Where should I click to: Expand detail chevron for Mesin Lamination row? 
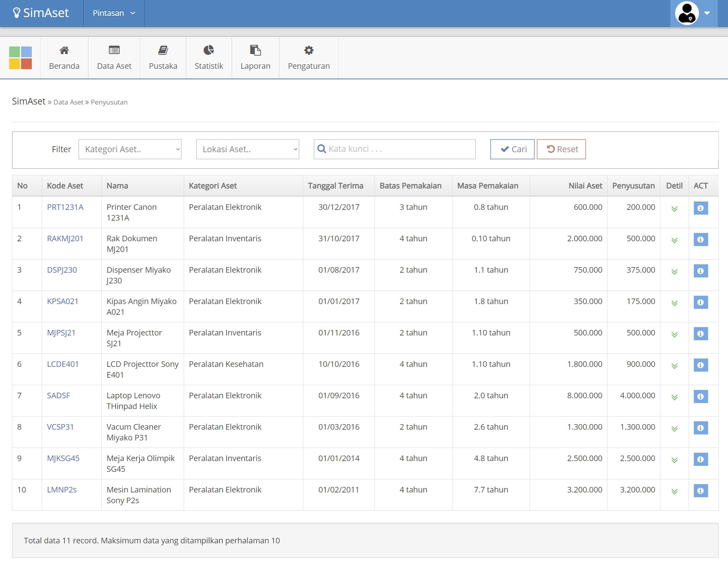click(x=674, y=492)
